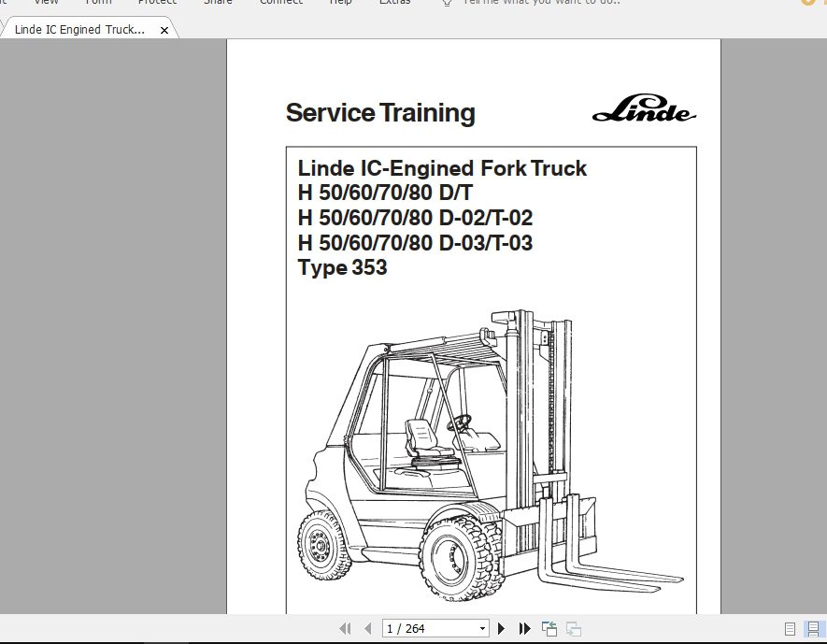Click the 'H 50/60/70/80 D-02/T-02' line
The image size is (827, 644).
[x=415, y=217]
